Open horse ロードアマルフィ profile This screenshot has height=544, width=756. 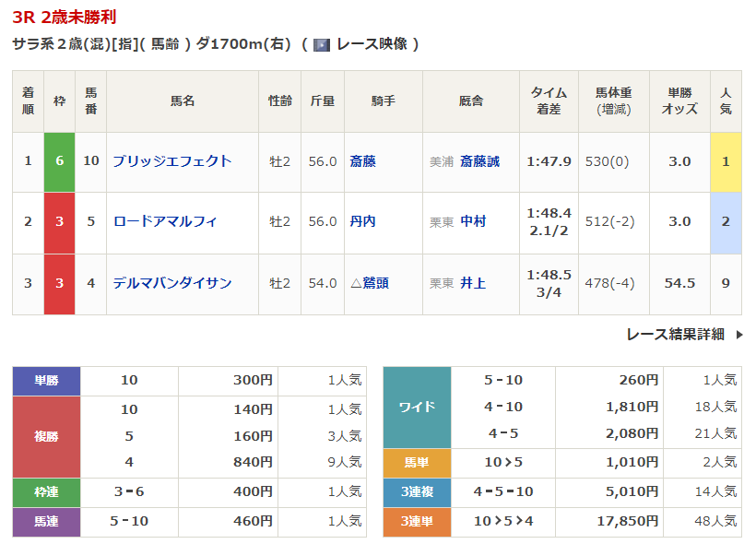(165, 221)
